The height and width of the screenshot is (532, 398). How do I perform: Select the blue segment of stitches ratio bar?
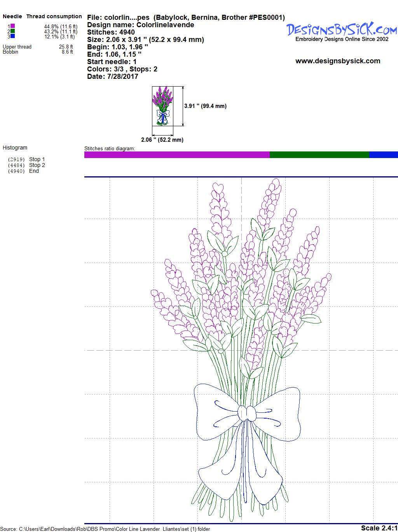383,155
